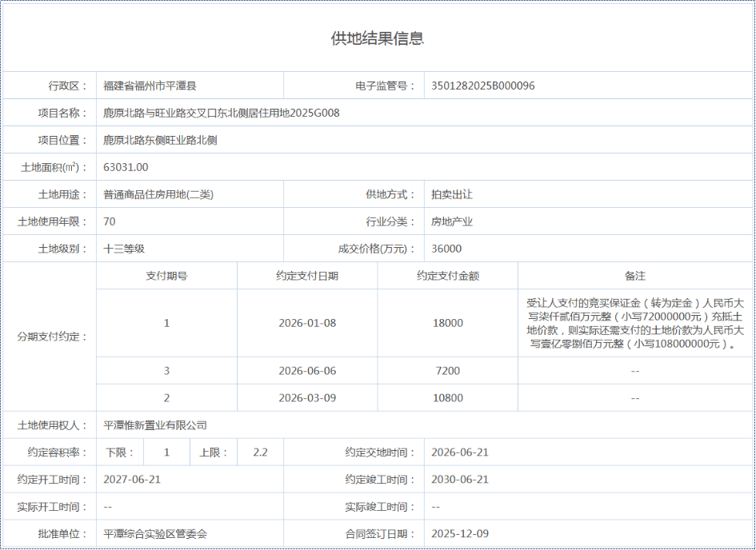Click the project name ending in 2025G008

(222, 113)
